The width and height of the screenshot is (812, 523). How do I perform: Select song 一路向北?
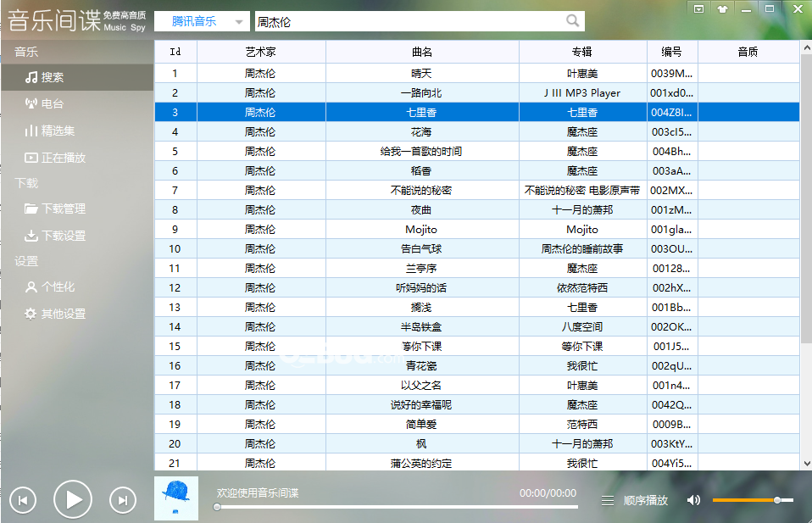point(421,93)
